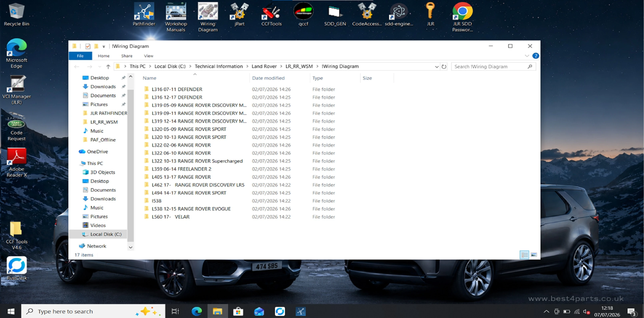Viewport: 644px width, 318px height.
Task: Launch RustDesk from the desktop
Action: click(x=17, y=268)
